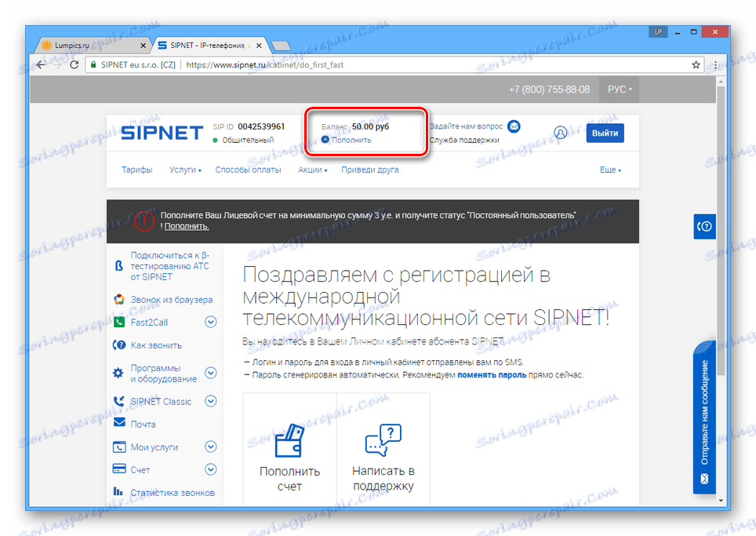Open the Услуги dropdown menu
The image size is (756, 536).
tap(183, 169)
